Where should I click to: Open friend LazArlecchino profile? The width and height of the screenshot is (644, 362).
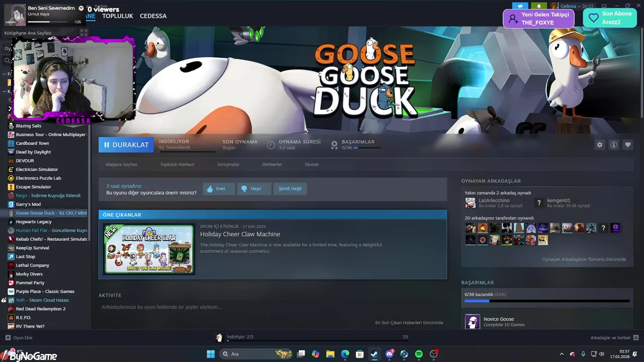(x=494, y=203)
